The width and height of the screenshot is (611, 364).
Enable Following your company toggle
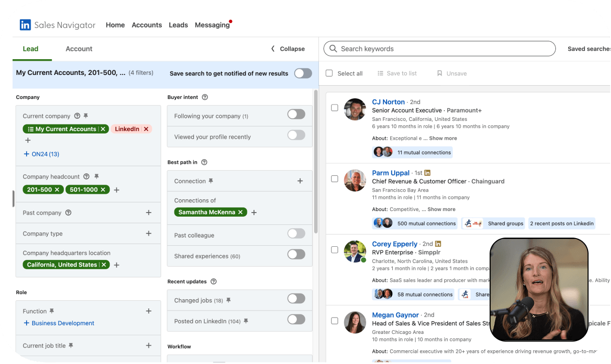pyautogui.click(x=296, y=114)
